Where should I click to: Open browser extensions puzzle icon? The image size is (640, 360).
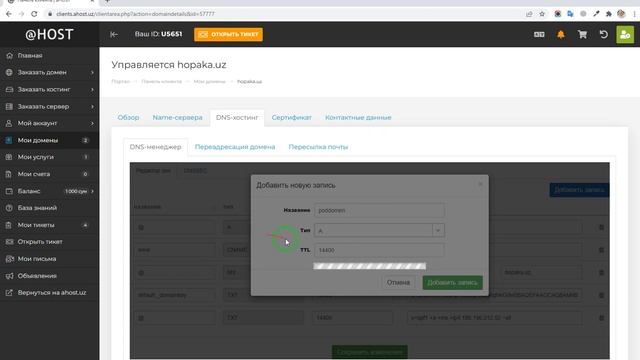coord(609,14)
